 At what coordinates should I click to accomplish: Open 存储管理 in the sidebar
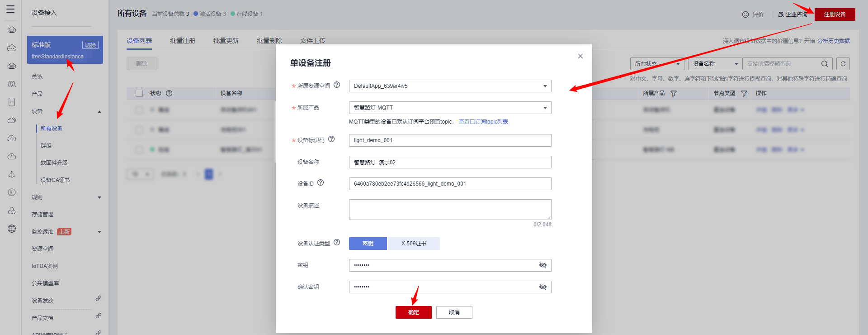42,215
